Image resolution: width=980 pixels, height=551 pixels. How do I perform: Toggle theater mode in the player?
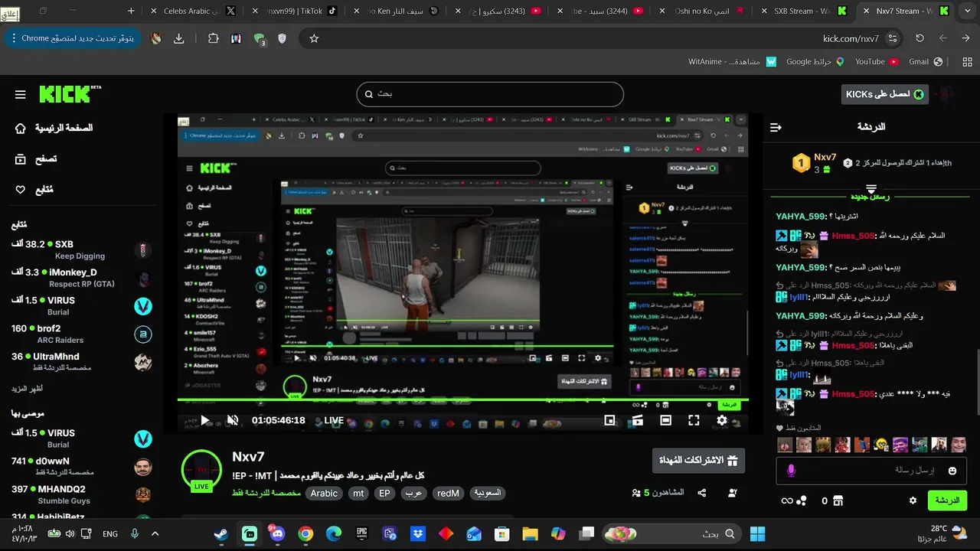pyautogui.click(x=665, y=420)
